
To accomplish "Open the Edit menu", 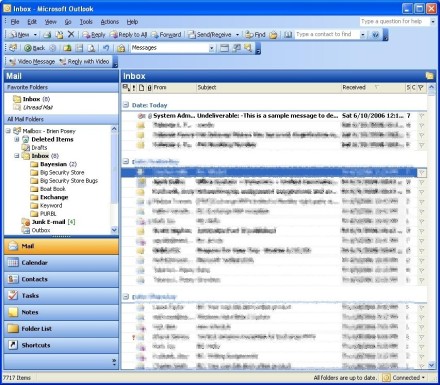I will [x=32, y=22].
